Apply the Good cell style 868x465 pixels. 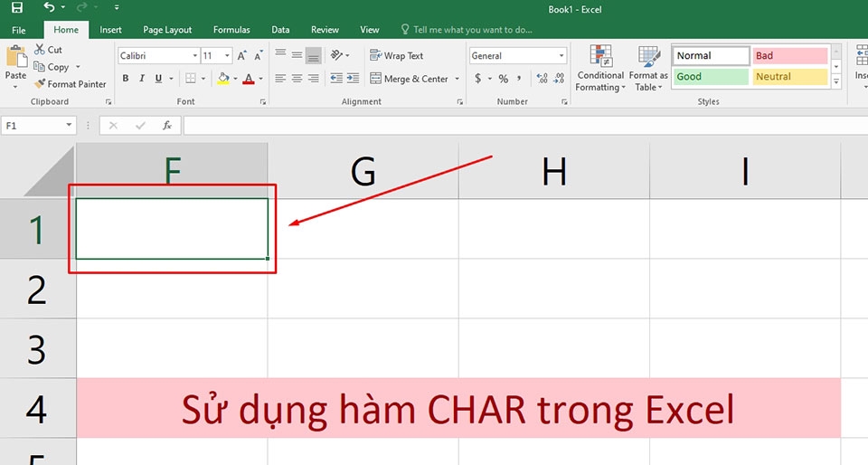coord(711,76)
